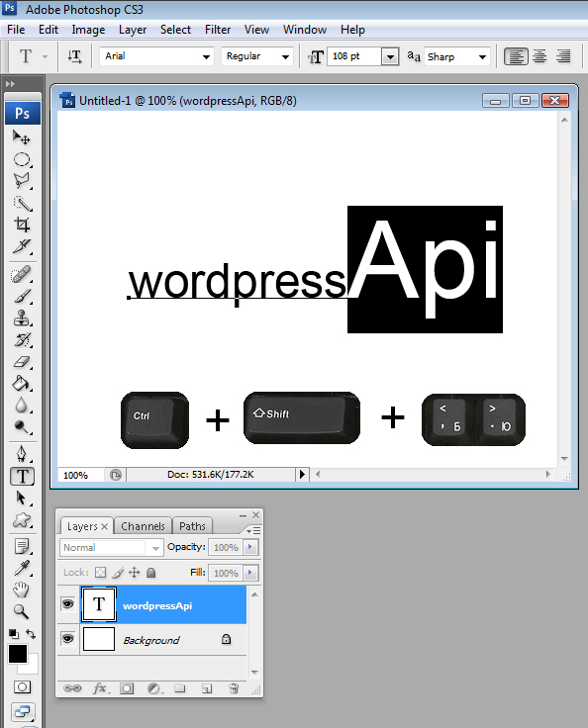Open the Filter menu

tap(218, 30)
